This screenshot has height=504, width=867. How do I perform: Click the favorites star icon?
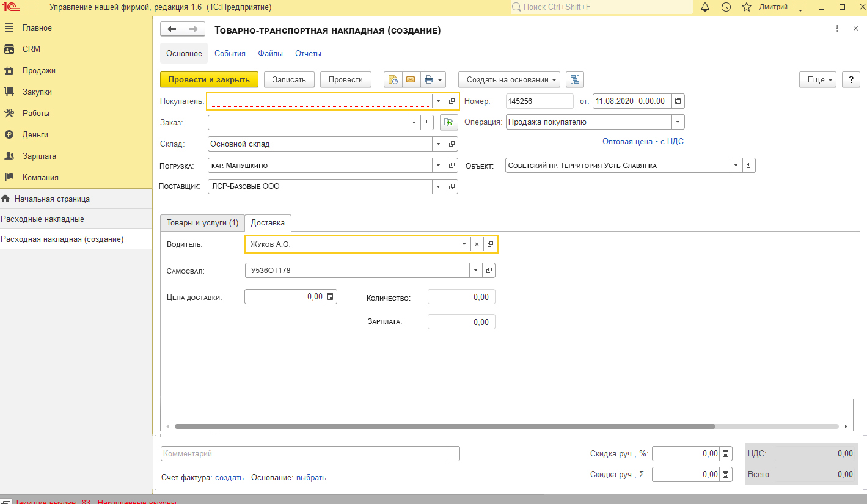coord(746,7)
